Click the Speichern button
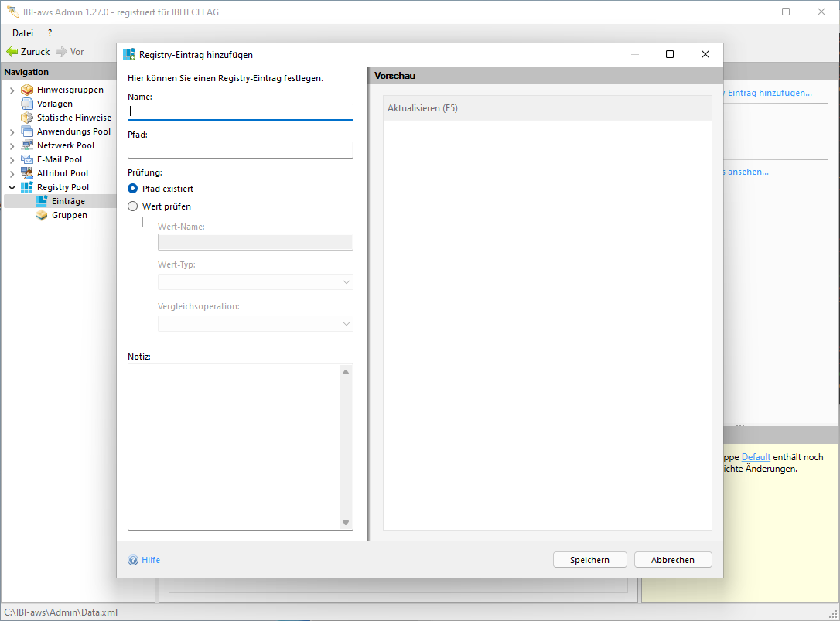This screenshot has width=840, height=621. pos(589,560)
